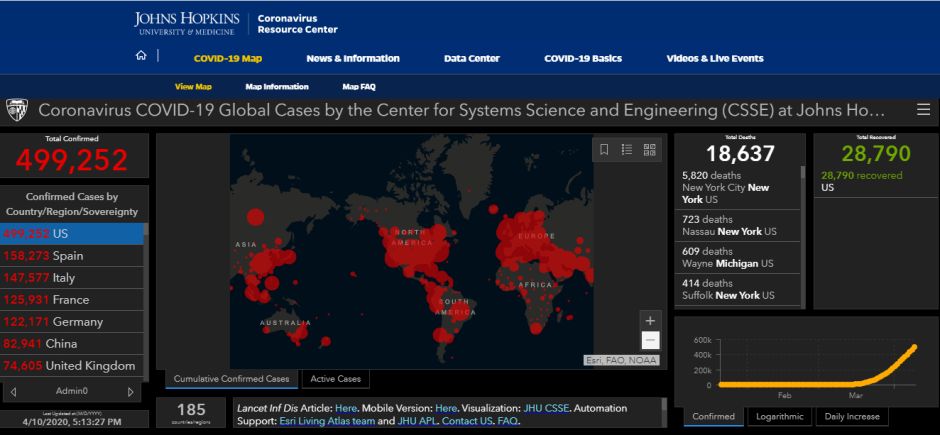Zoom out on the map with minus
The image size is (940, 435).
tap(650, 340)
